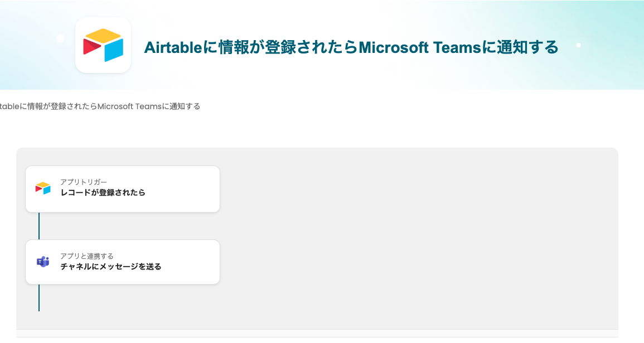Click the white dot left of the Airtable logo
Screen dimensions: 644x343
click(x=60, y=38)
